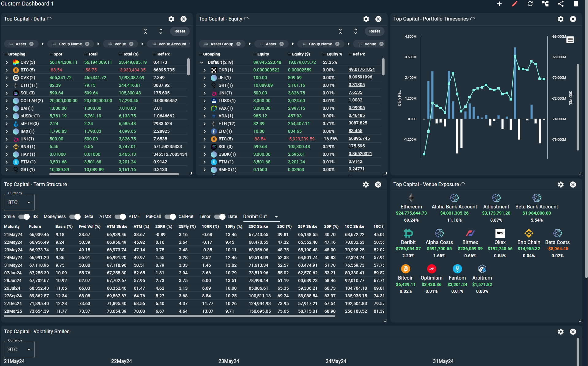Image resolution: width=588 pixels, height=366 pixels.
Task: Click Reset in the Delta panel
Action: [x=180, y=31]
